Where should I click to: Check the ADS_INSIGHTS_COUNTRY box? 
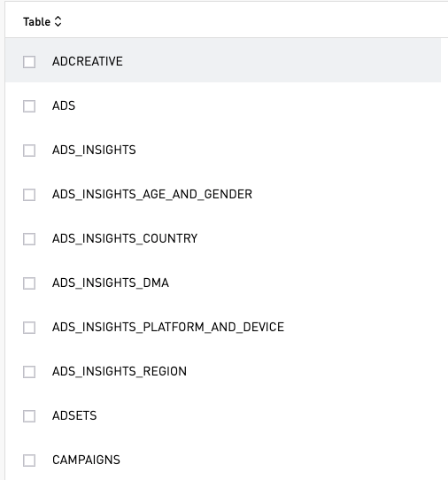(x=29, y=239)
